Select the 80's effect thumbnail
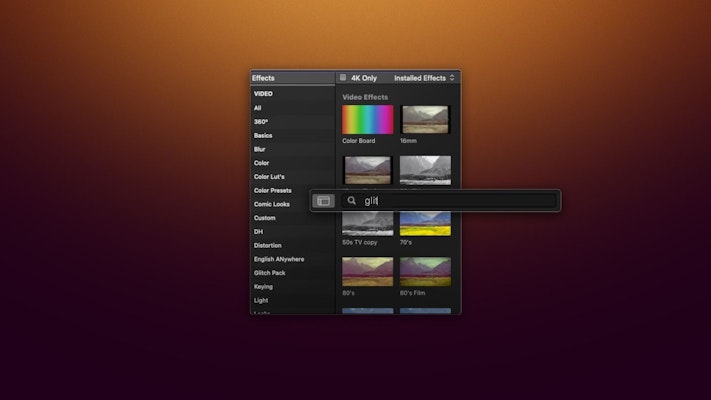Viewport: 711px width, 400px height. (x=367, y=271)
